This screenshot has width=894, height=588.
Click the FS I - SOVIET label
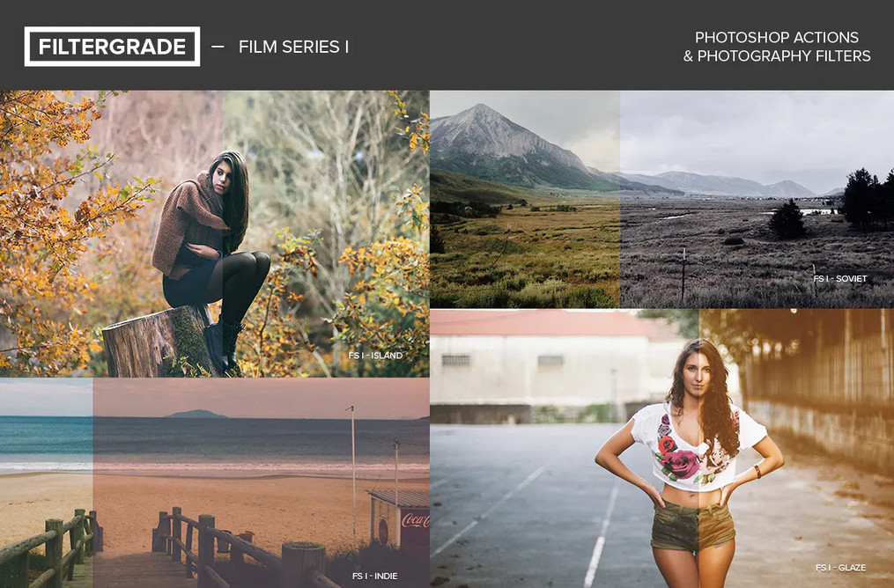(840, 279)
